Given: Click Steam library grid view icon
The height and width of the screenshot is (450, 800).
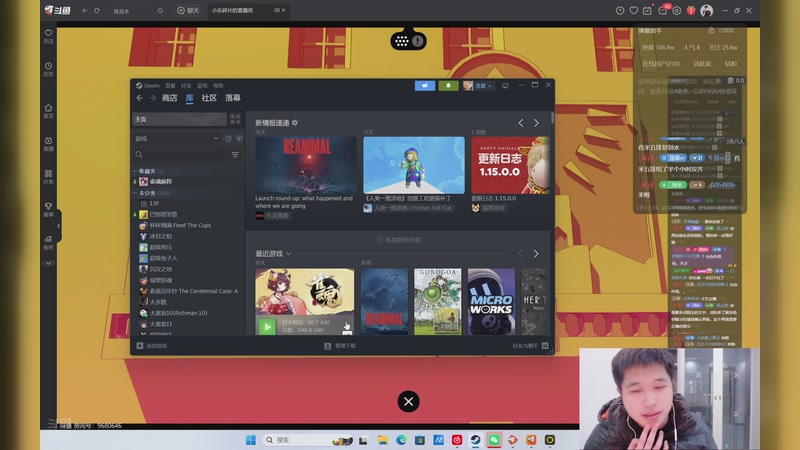Looking at the screenshot, I should pos(235,119).
